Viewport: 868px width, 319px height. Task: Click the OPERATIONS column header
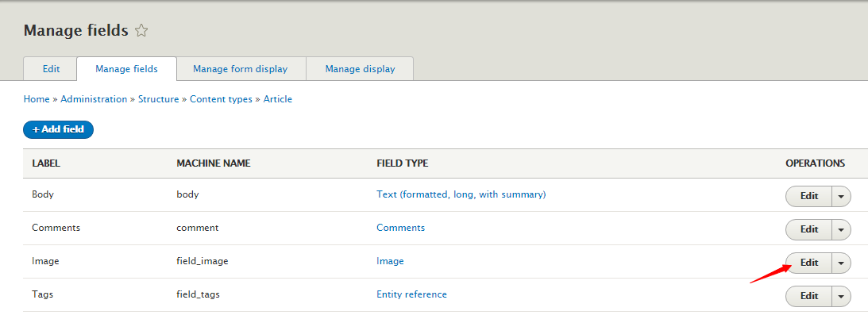pyautogui.click(x=816, y=163)
